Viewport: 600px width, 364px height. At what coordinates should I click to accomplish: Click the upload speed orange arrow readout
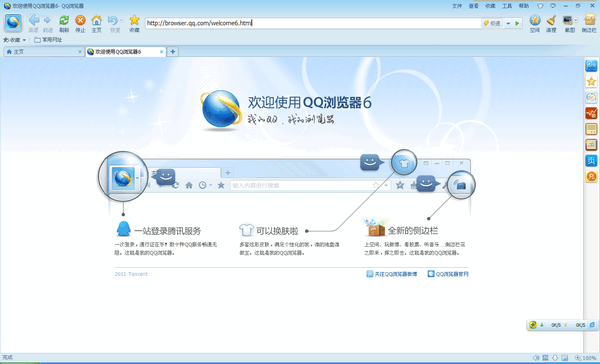[x=575, y=325]
